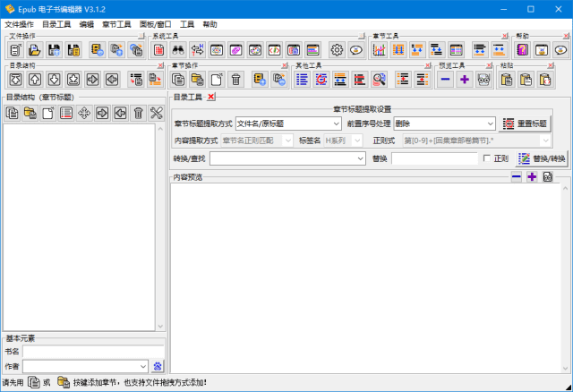Click the blue minus icon in 预览工具
The width and height of the screenshot is (573, 392).
click(445, 80)
